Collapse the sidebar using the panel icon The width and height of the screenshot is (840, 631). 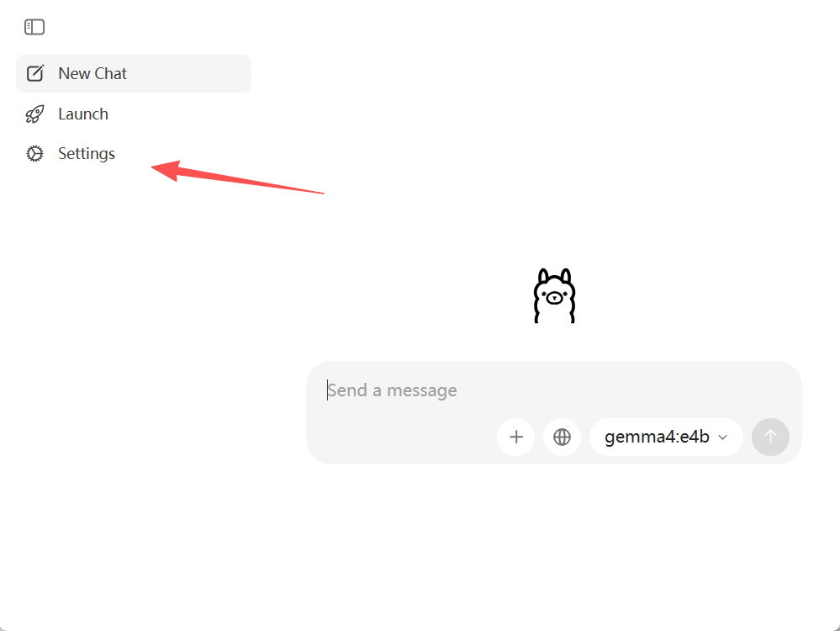(34, 27)
